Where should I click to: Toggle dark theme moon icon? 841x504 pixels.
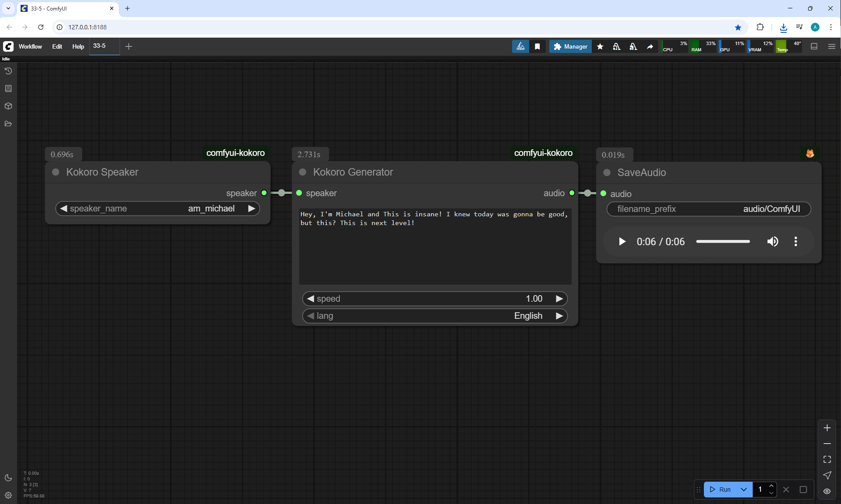[8, 478]
